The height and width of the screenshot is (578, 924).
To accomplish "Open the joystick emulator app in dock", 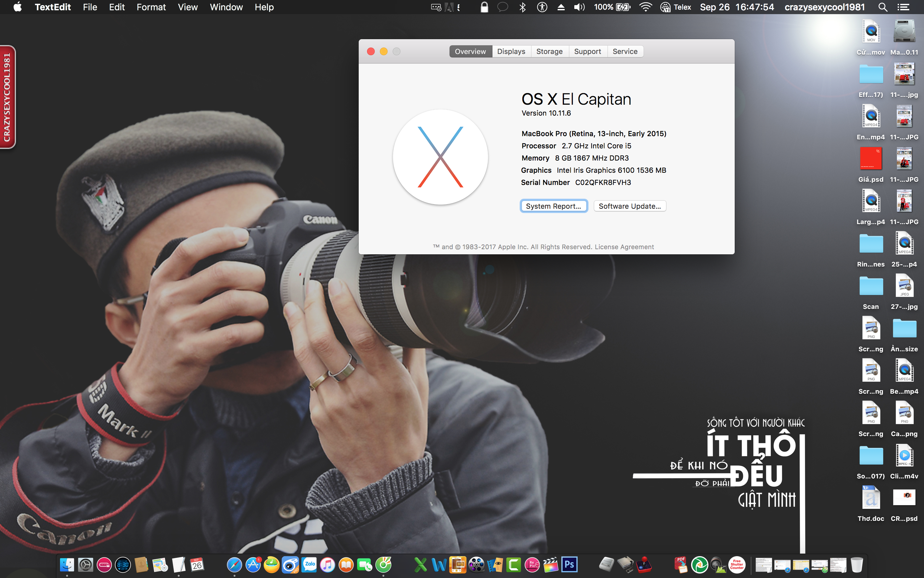I will click(644, 564).
